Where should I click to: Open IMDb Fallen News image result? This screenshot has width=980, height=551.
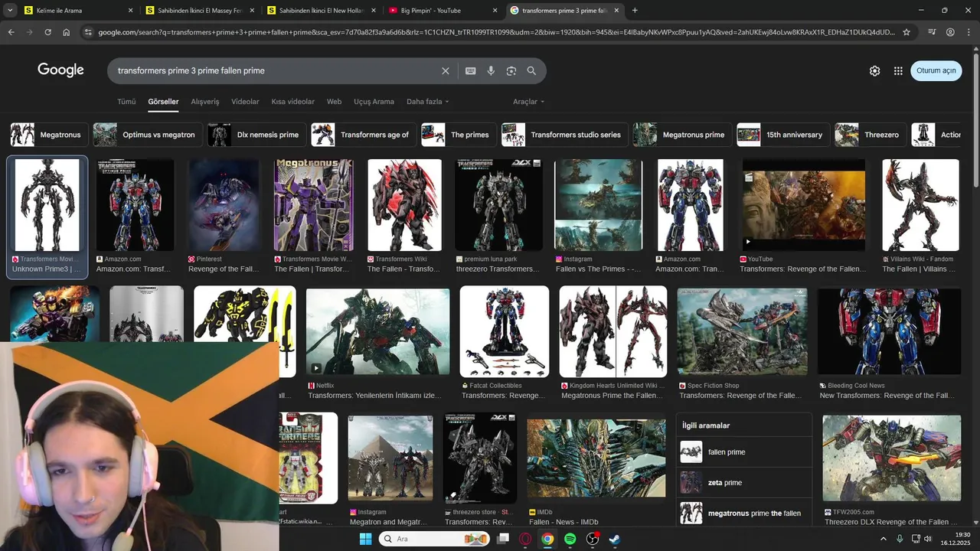click(x=596, y=458)
